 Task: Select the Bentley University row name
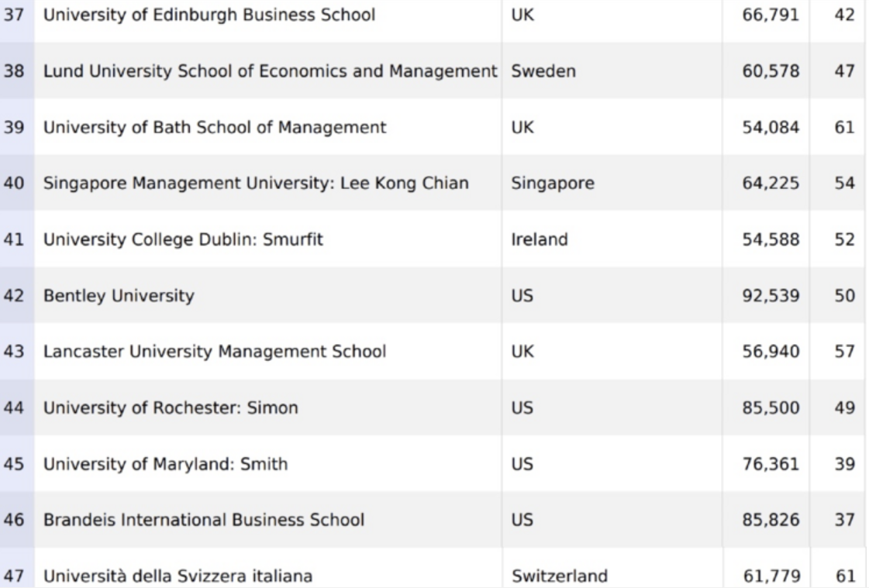pos(119,296)
